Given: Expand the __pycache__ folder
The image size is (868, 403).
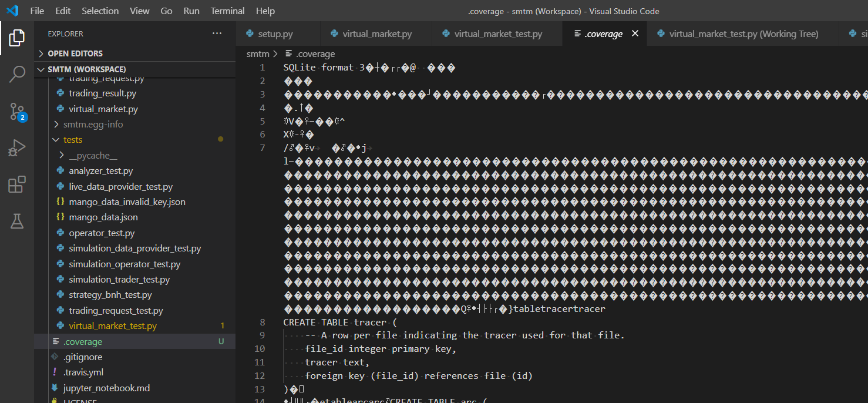Looking at the screenshot, I should (135, 155).
